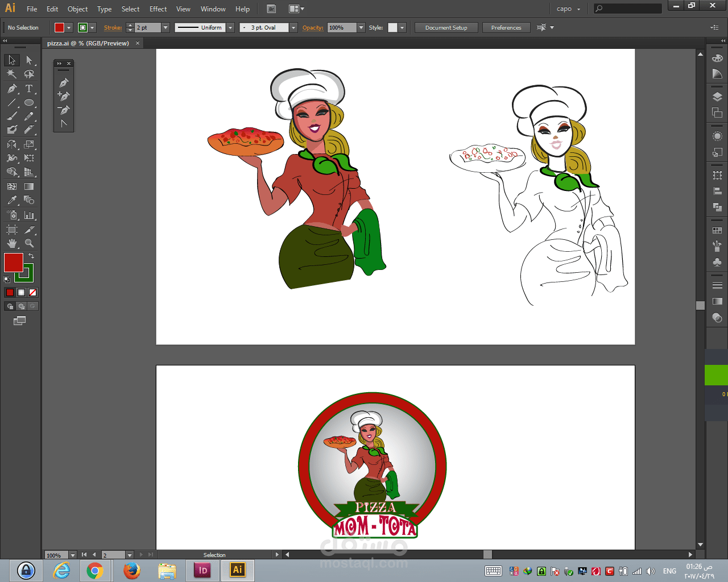This screenshot has width=728, height=582.
Task: Select the Paintbrush tool
Action: [x=12, y=117]
